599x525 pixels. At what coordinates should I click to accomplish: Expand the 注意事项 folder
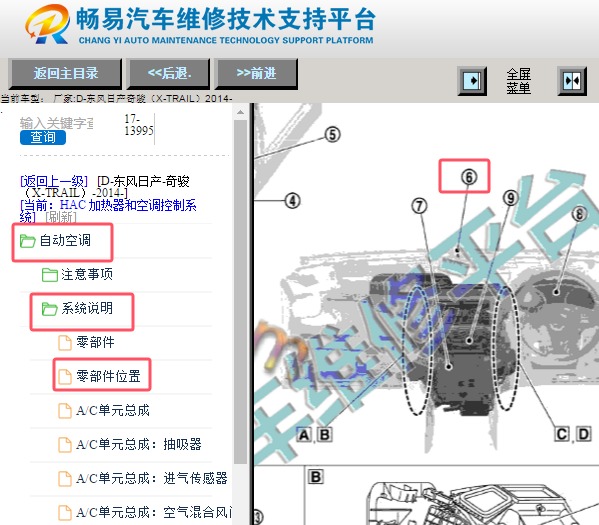click(87, 274)
